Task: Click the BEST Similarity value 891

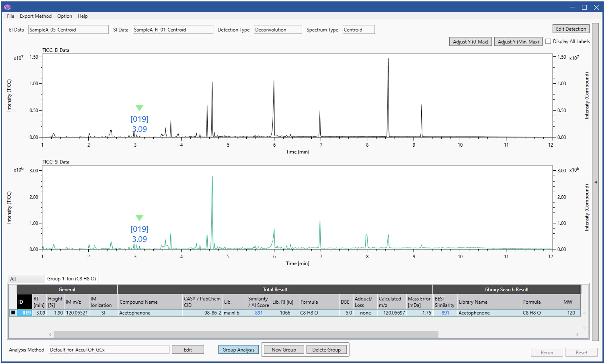Action: (x=445, y=313)
